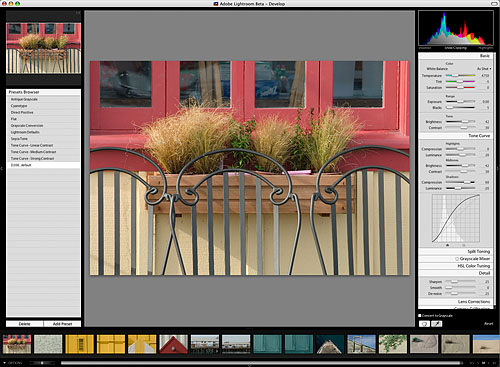This screenshot has width=500, height=367.
Task: Tick the Convert to Grayscale checkbox
Action: tap(420, 315)
